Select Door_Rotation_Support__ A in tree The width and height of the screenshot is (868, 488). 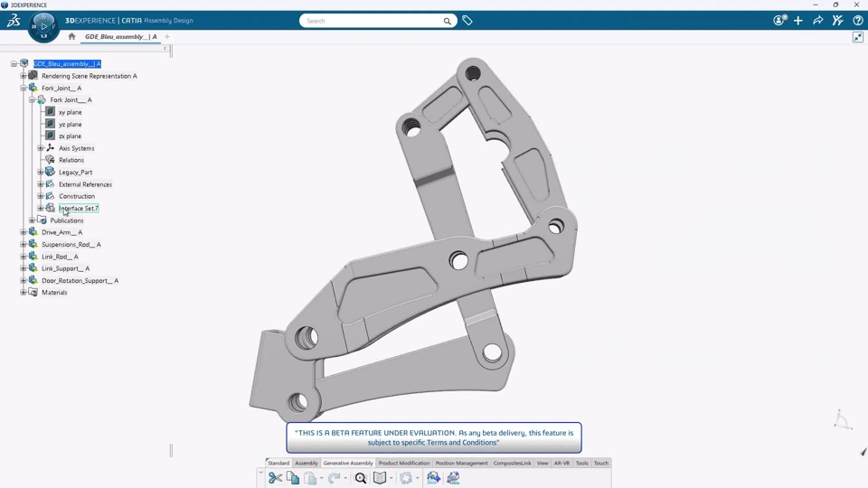coord(80,280)
